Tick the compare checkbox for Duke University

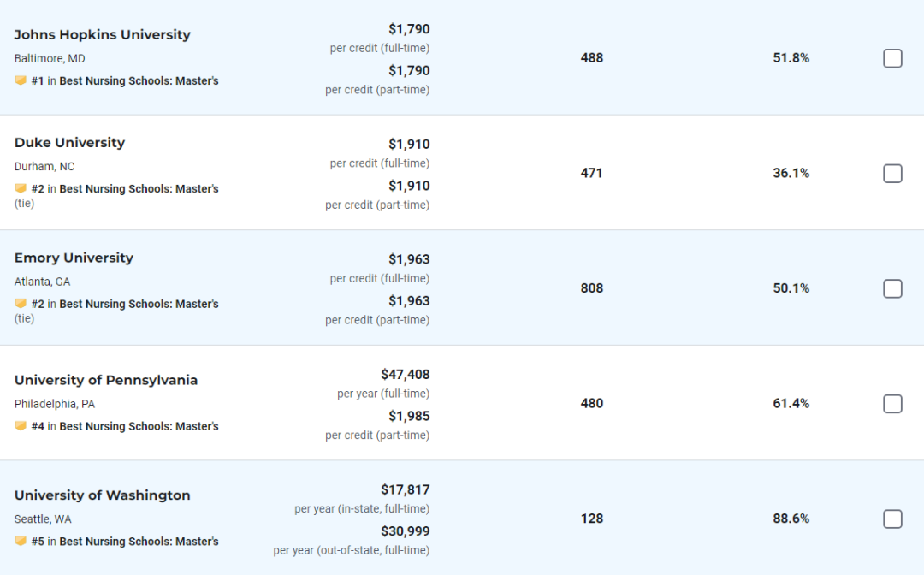point(892,173)
